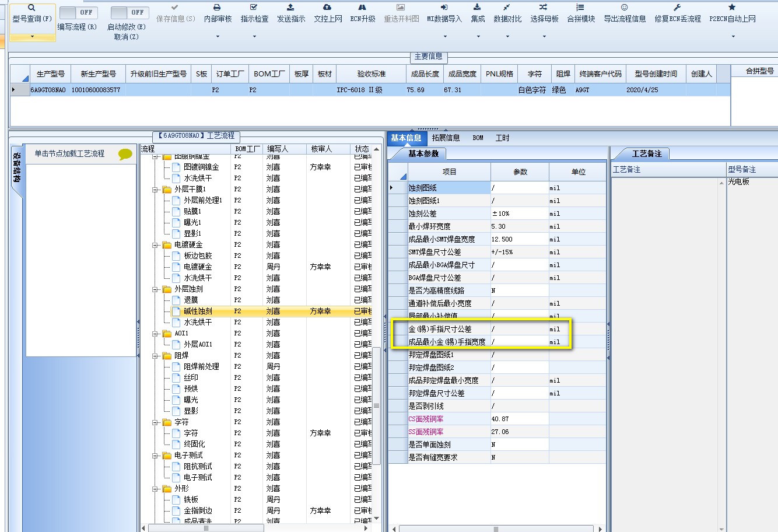Click the process tree vertical scrollbar

376,405
